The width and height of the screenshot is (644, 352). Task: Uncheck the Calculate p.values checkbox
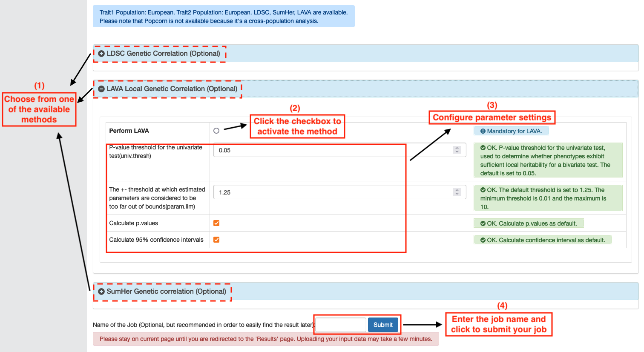pos(216,223)
